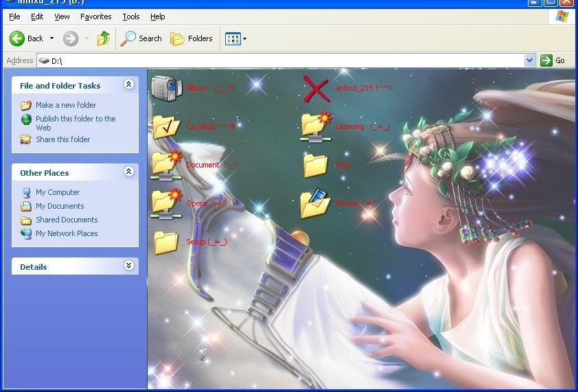This screenshot has height=392, width=578.
Task: Click the green Go arrow button
Action: tap(546, 60)
